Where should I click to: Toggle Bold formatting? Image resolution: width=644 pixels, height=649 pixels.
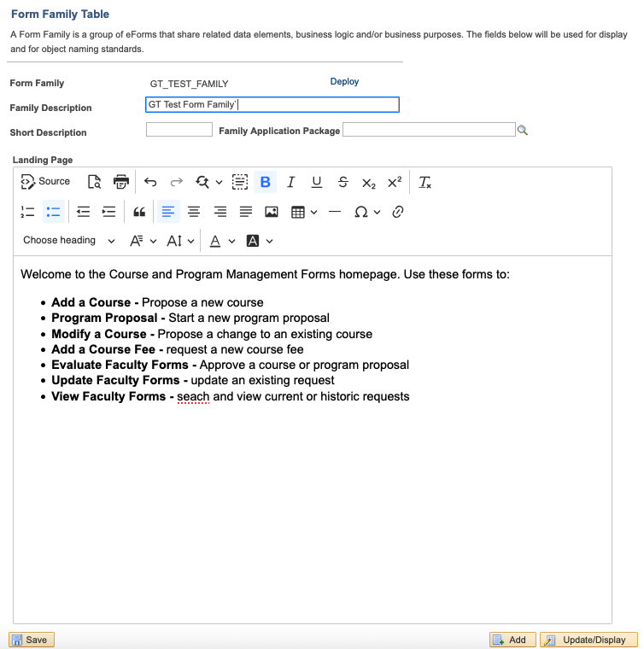[x=265, y=182]
